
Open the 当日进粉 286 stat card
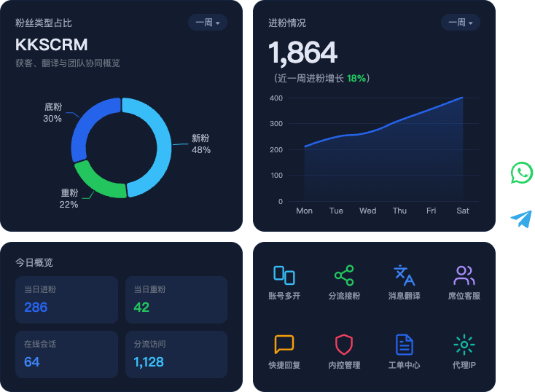tap(66, 299)
